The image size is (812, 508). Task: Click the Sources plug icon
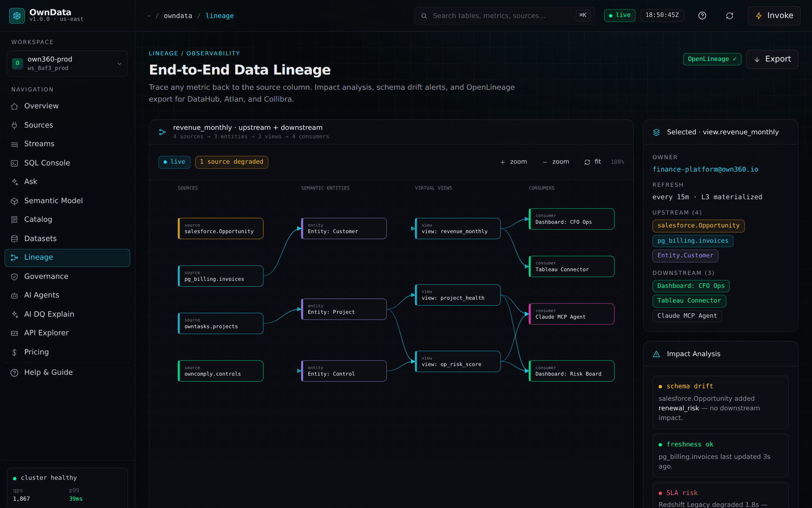click(14, 125)
